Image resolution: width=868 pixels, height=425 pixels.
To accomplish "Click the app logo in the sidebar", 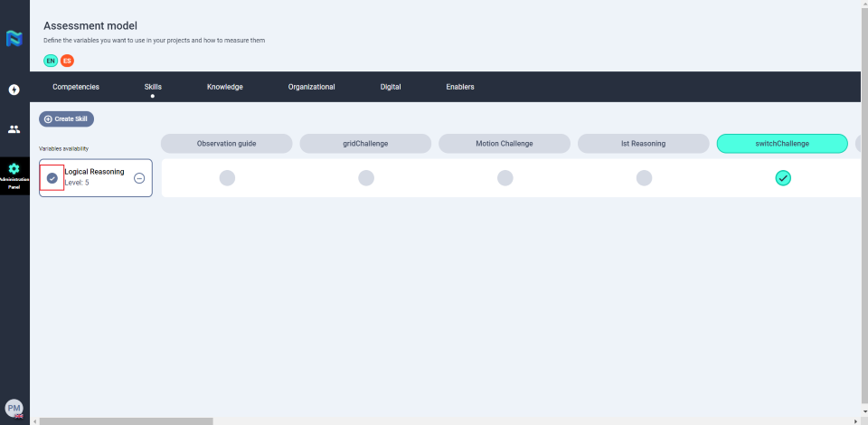I will (14, 38).
